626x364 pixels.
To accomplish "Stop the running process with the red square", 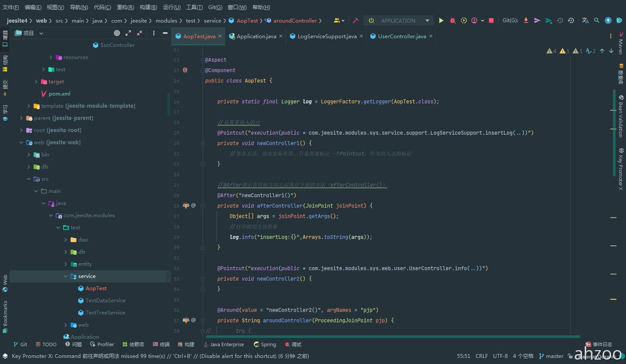I will (x=491, y=20).
